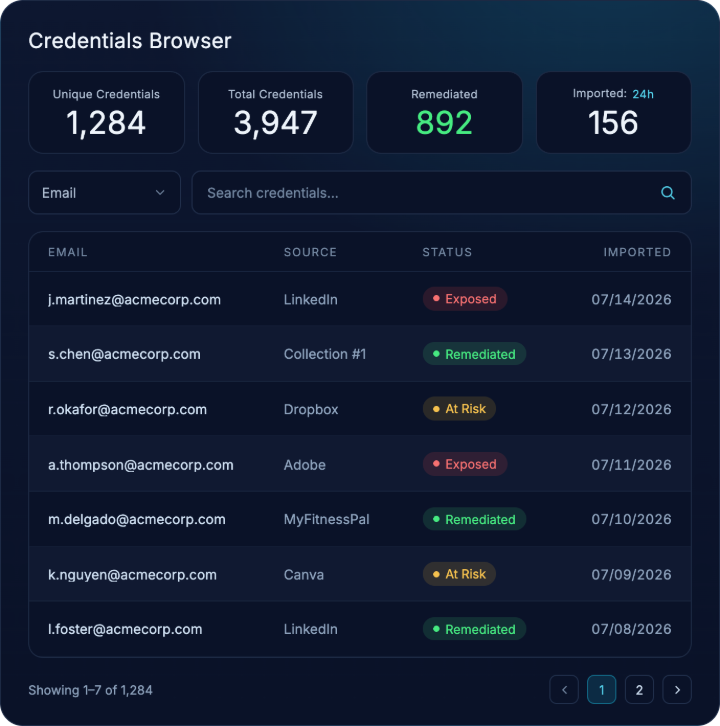Click Exposed badge in a.thompson row
This screenshot has width=720, height=726.
pyautogui.click(x=465, y=464)
